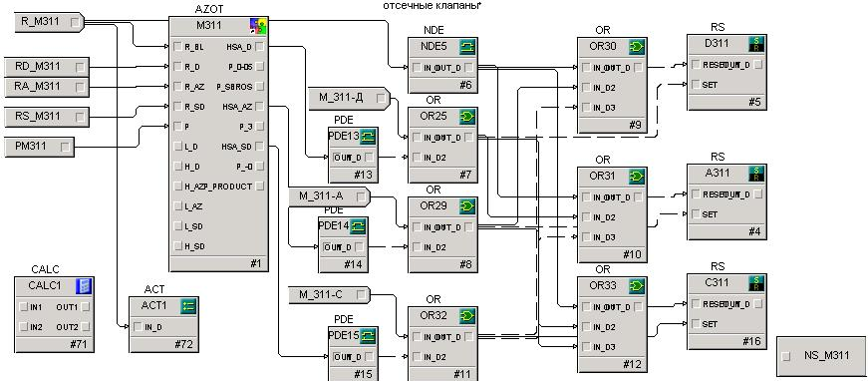Toggle the IN_D3 pin on OR33
The height and width of the screenshot is (381, 868).
coord(586,347)
